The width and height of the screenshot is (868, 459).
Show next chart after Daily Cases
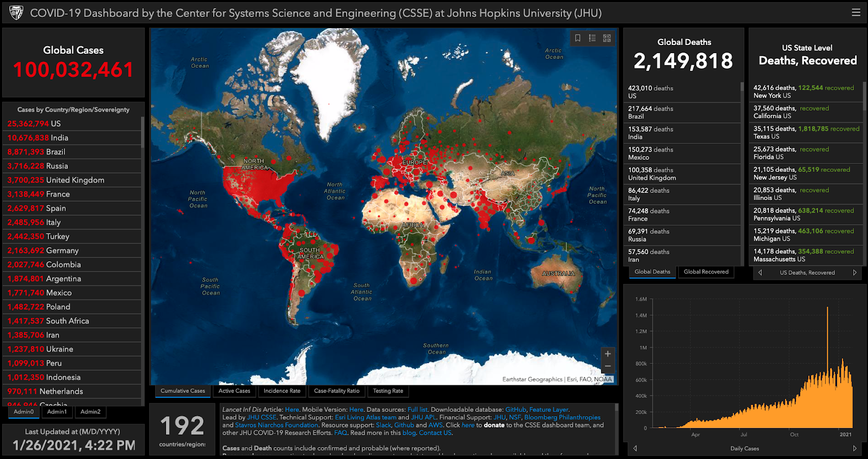pyautogui.click(x=854, y=448)
